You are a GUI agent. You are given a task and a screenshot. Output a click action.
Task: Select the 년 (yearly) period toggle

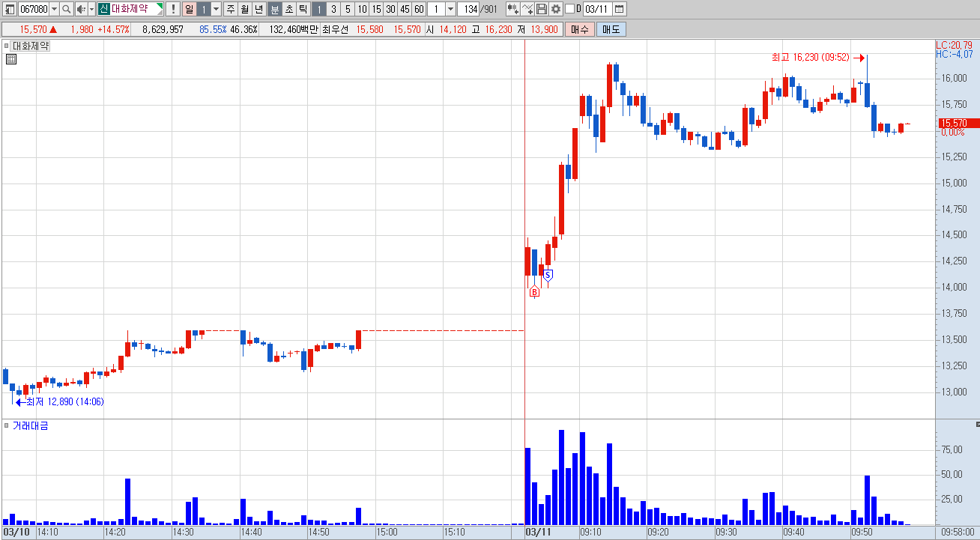[259, 9]
